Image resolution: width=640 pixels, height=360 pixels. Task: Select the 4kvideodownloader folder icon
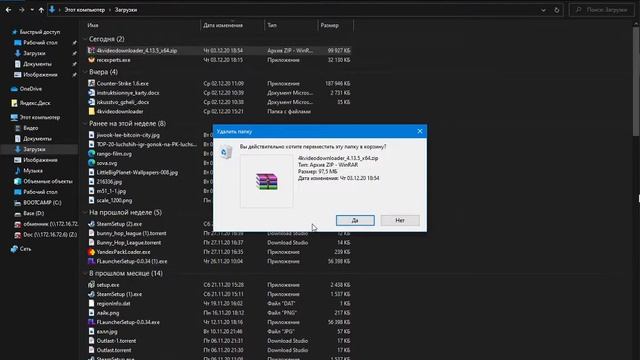pyautogui.click(x=91, y=111)
